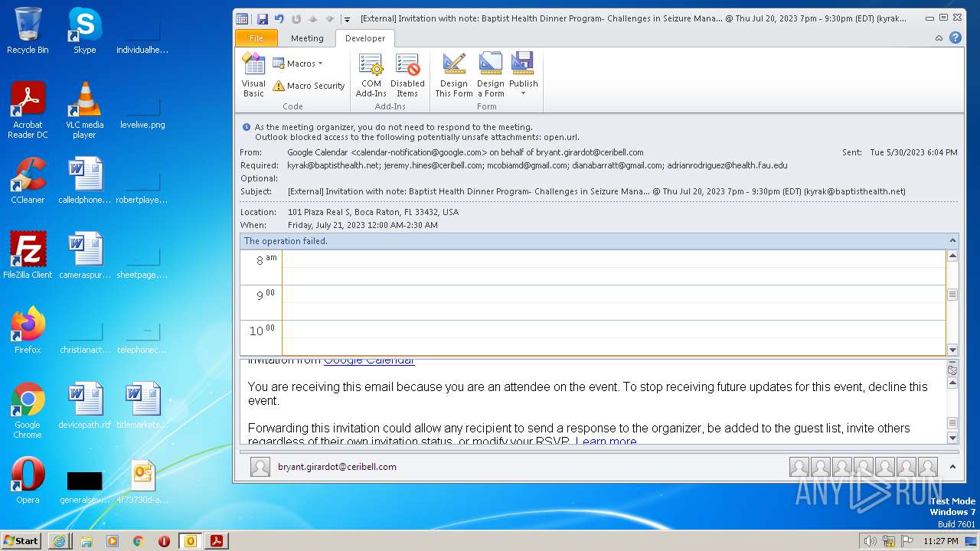Select the Developer tab

click(x=365, y=38)
